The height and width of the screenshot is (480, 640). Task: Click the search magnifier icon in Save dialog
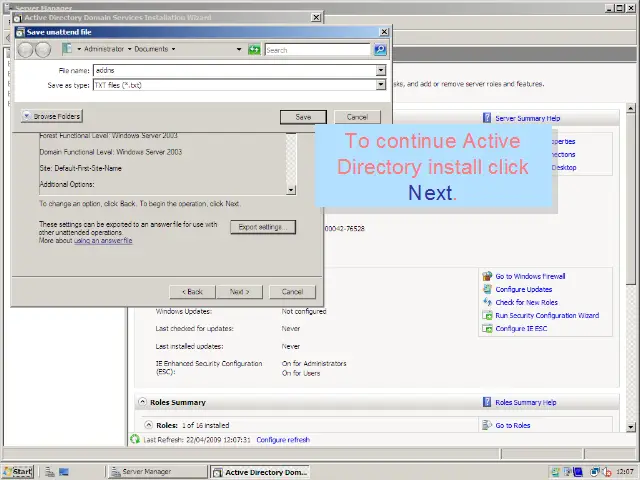coord(380,50)
